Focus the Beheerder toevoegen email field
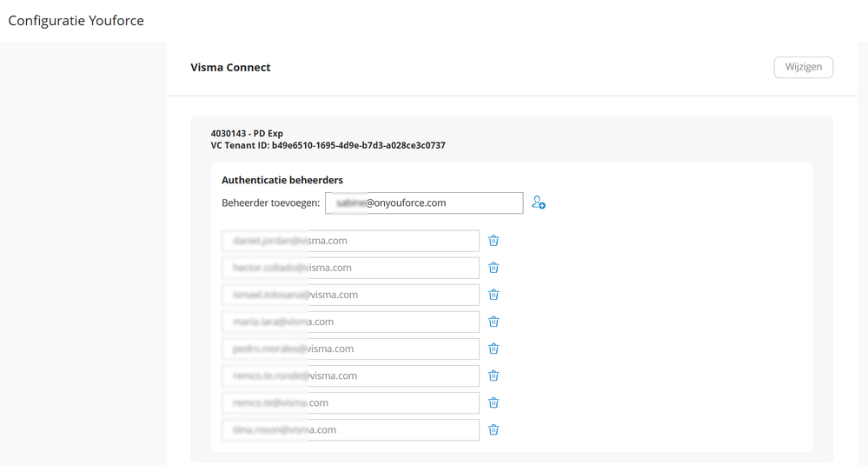 click(x=423, y=203)
